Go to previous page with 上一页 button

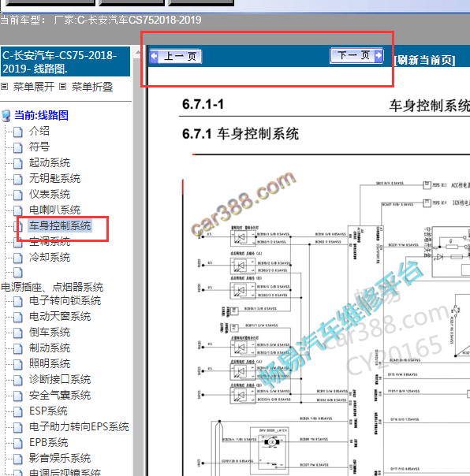click(x=176, y=57)
